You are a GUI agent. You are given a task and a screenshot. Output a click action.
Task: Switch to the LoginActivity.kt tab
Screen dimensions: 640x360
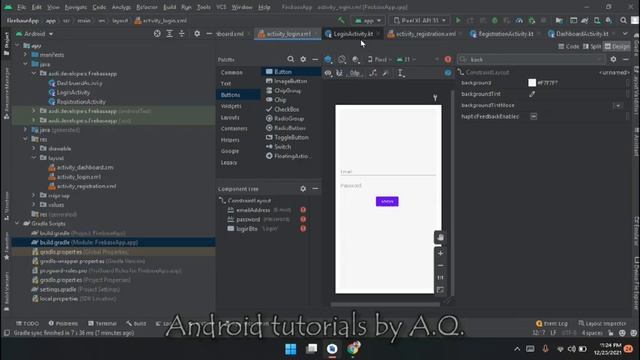coord(353,34)
